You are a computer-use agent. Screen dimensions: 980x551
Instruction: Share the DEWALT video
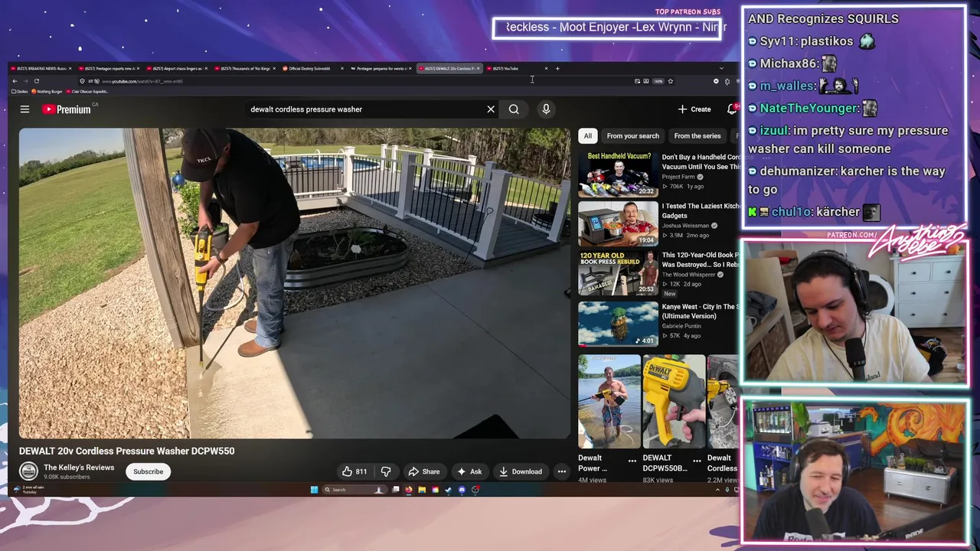pos(424,471)
